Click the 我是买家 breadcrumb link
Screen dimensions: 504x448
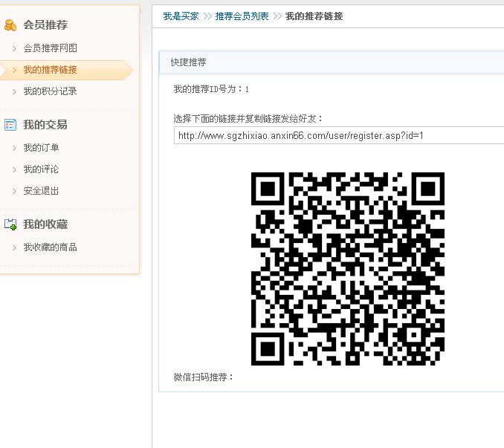(181, 16)
